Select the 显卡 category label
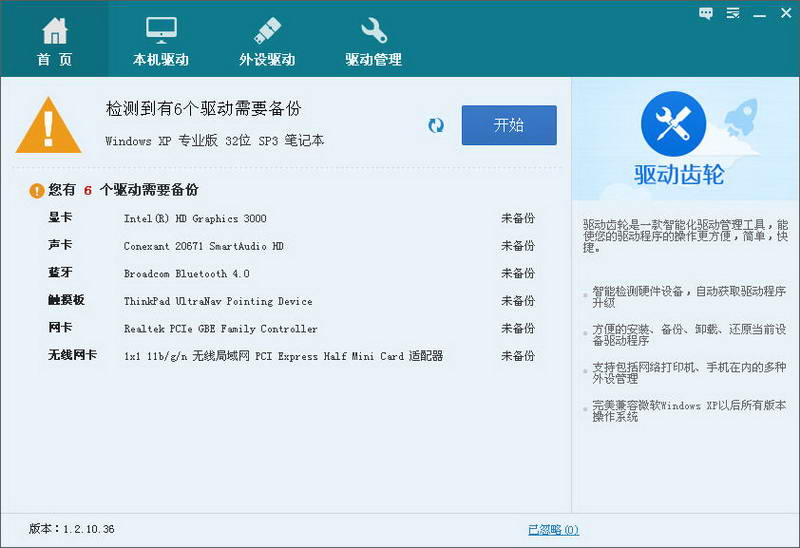The image size is (800, 548). click(x=60, y=217)
